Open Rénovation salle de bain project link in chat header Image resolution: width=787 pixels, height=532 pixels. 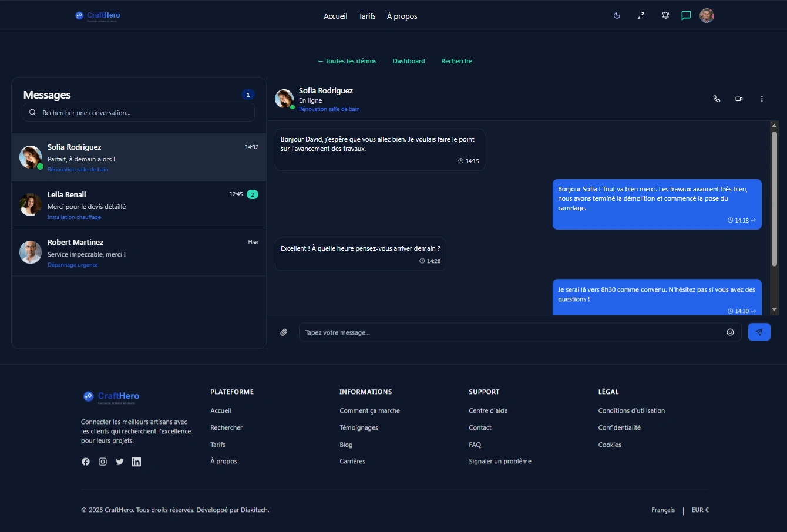[329, 109]
